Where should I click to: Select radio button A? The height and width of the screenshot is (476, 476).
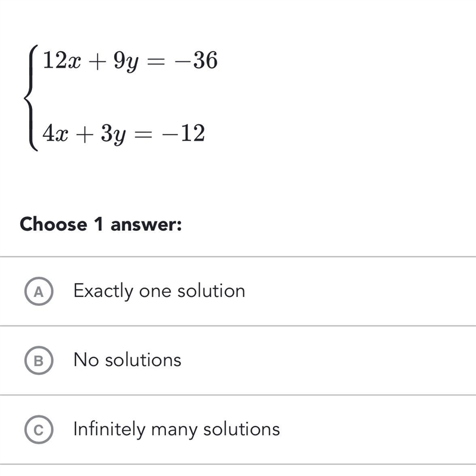39,291
